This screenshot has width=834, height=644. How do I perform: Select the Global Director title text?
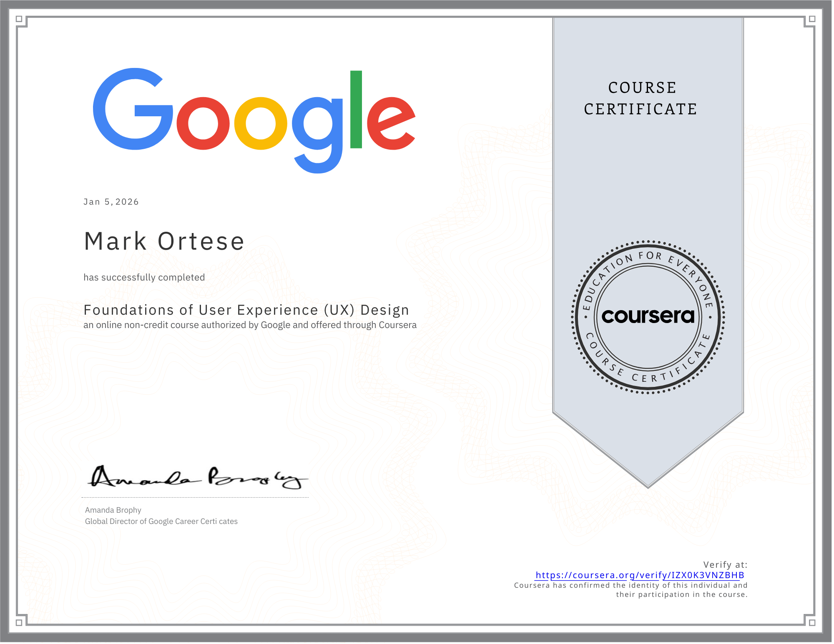click(x=161, y=521)
